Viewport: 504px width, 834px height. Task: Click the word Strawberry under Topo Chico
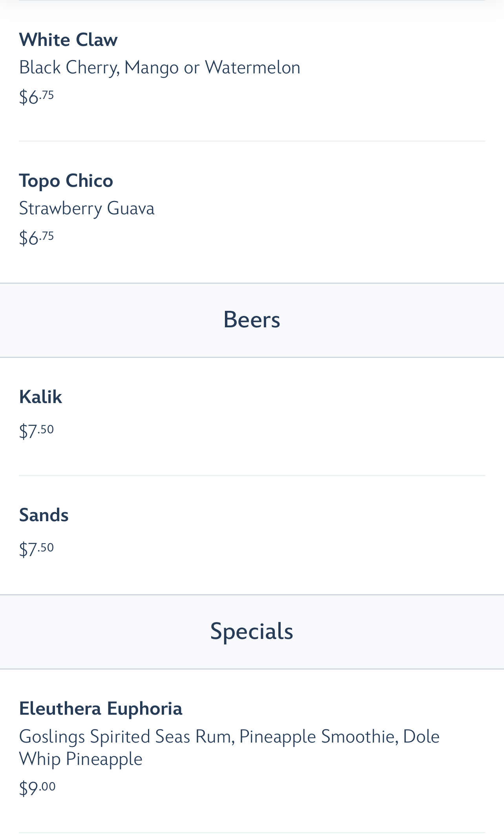point(60,208)
